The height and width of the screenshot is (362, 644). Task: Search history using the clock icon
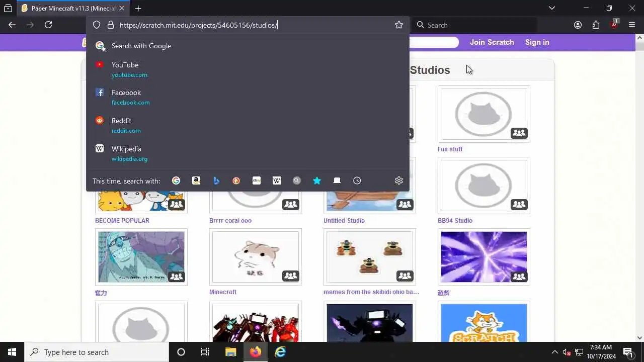pyautogui.click(x=357, y=180)
